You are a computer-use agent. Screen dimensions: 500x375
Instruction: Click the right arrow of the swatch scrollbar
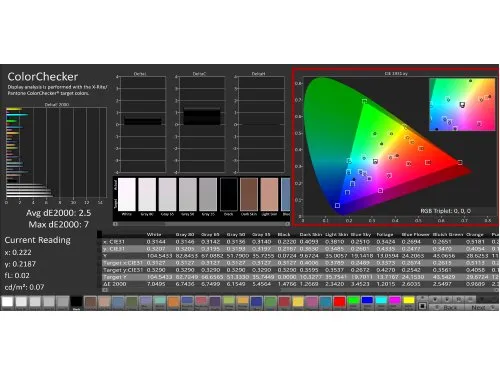pyautogui.click(x=287, y=224)
